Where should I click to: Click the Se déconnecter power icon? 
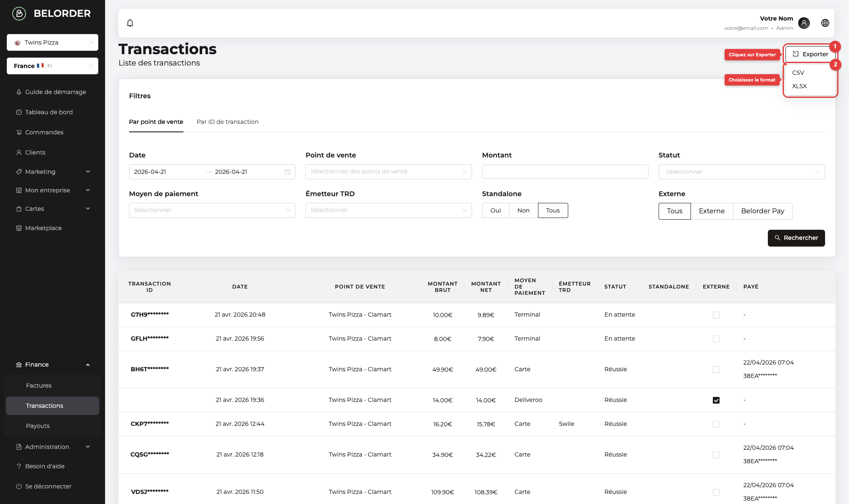[19, 486]
